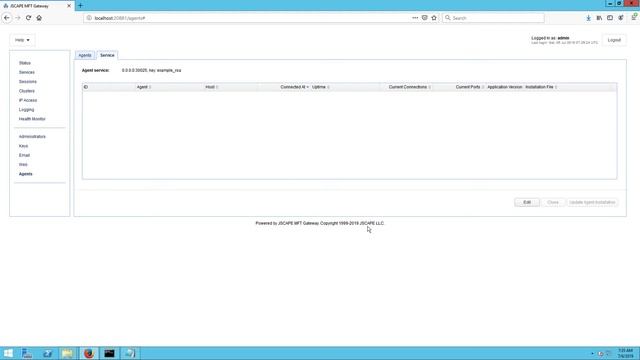The width and height of the screenshot is (640, 360).
Task: Open a new browser tab
Action: [80, 6]
